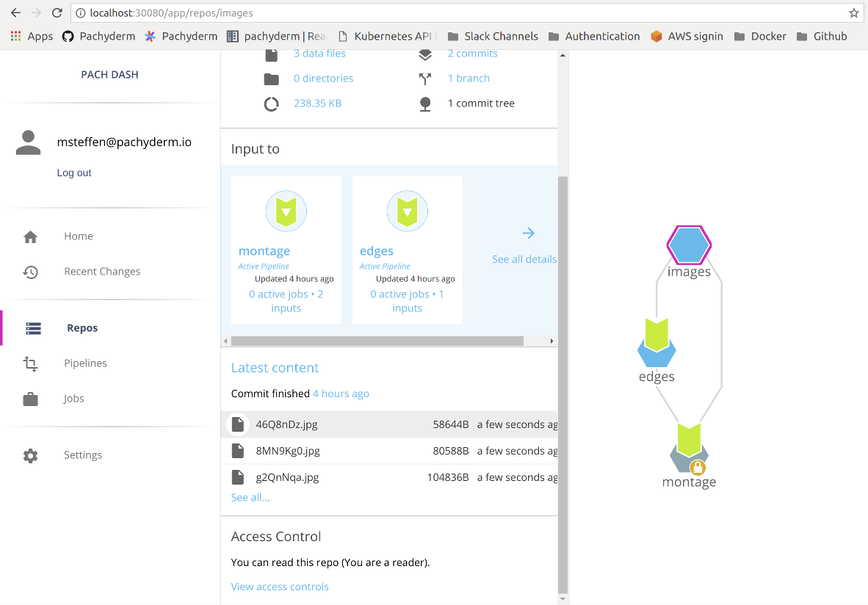Select the Pipelines icon in the sidebar
Screen dimensions: 868x605
(x=30, y=363)
